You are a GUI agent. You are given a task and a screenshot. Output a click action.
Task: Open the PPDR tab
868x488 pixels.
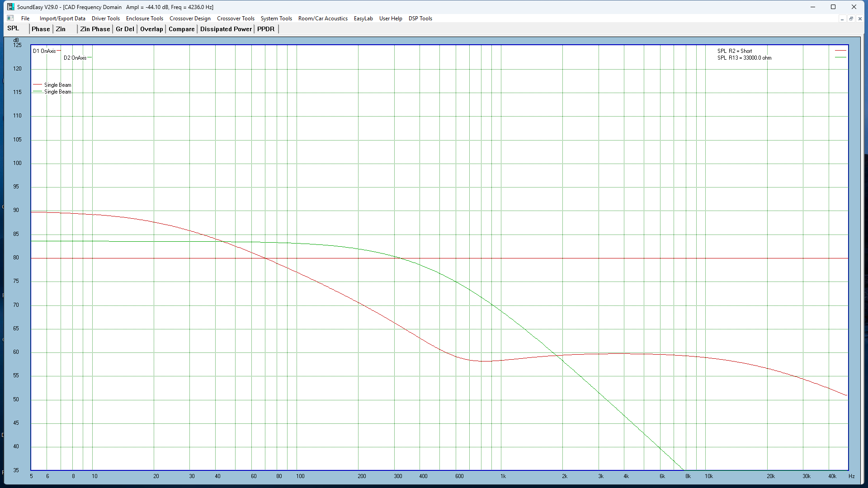(x=266, y=29)
